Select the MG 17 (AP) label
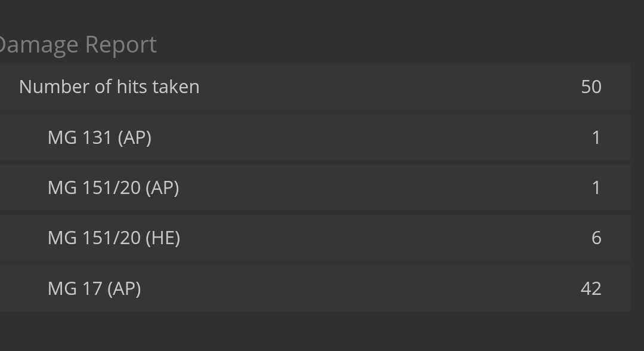644x351 pixels. point(94,288)
